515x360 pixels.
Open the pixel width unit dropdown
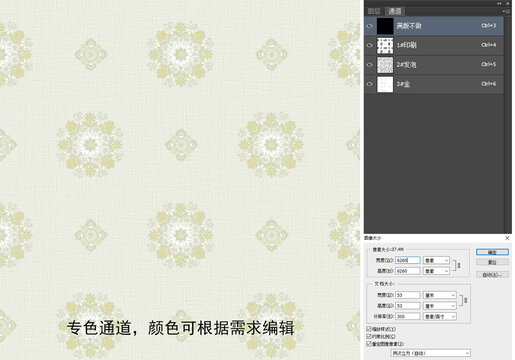pos(436,260)
